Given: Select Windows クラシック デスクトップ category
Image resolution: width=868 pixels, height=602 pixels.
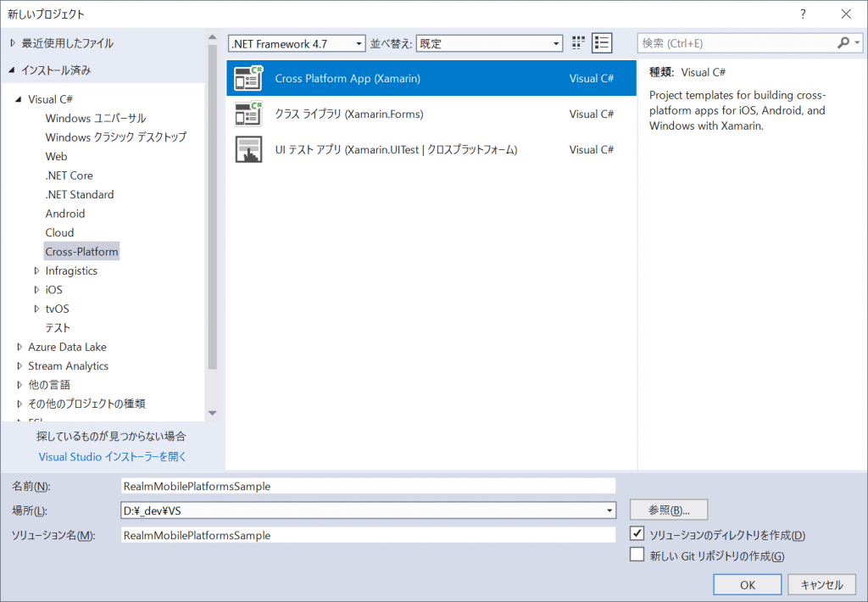Looking at the screenshot, I should click(115, 137).
